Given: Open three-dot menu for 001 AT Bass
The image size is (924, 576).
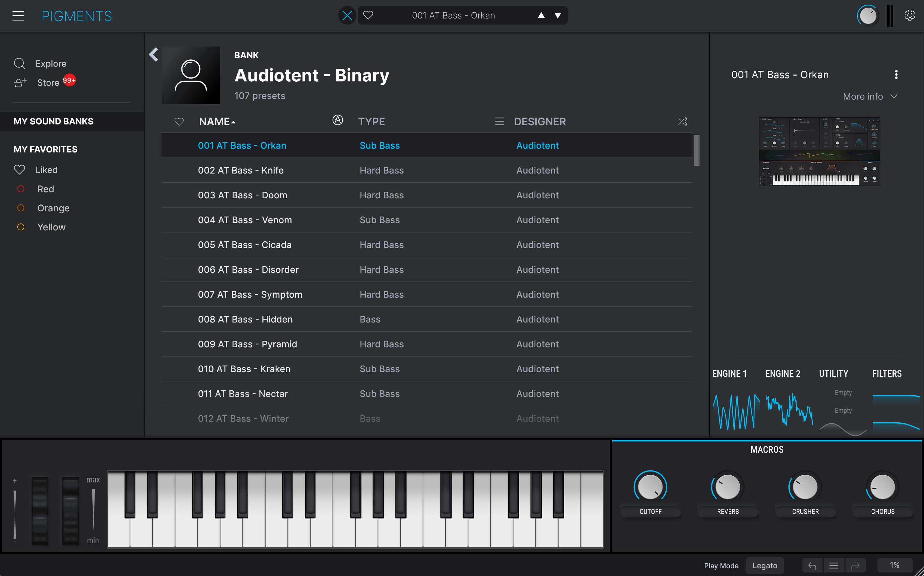Looking at the screenshot, I should 896,75.
